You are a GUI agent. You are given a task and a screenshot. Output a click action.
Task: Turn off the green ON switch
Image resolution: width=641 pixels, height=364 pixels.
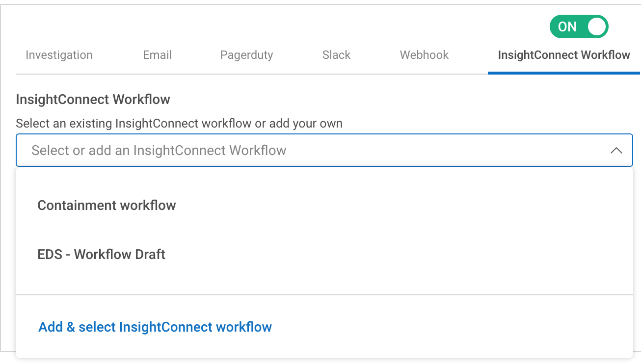pos(579,26)
